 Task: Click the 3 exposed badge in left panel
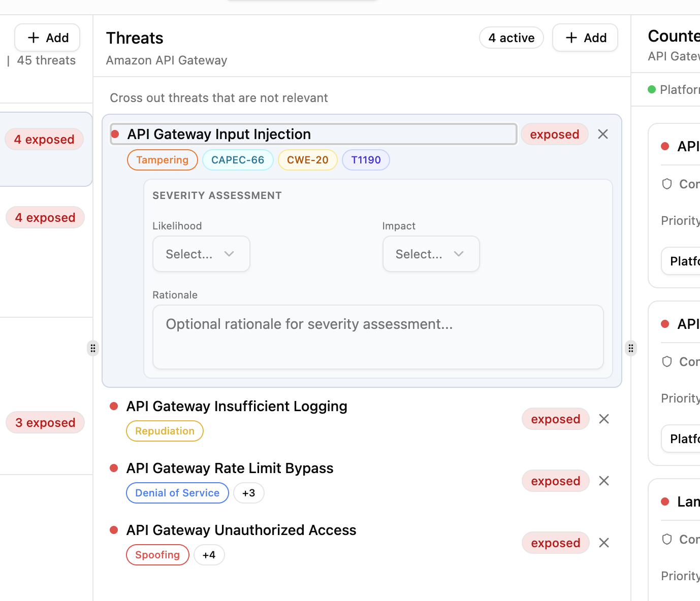[45, 422]
